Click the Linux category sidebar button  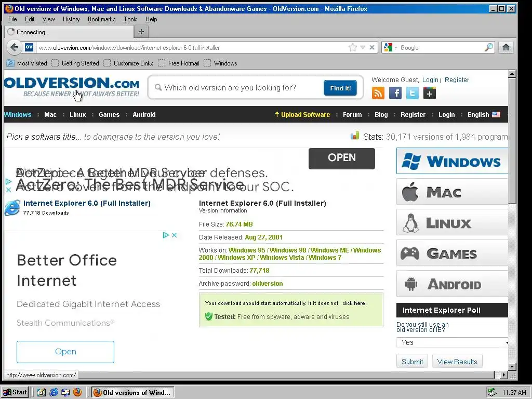click(x=453, y=222)
